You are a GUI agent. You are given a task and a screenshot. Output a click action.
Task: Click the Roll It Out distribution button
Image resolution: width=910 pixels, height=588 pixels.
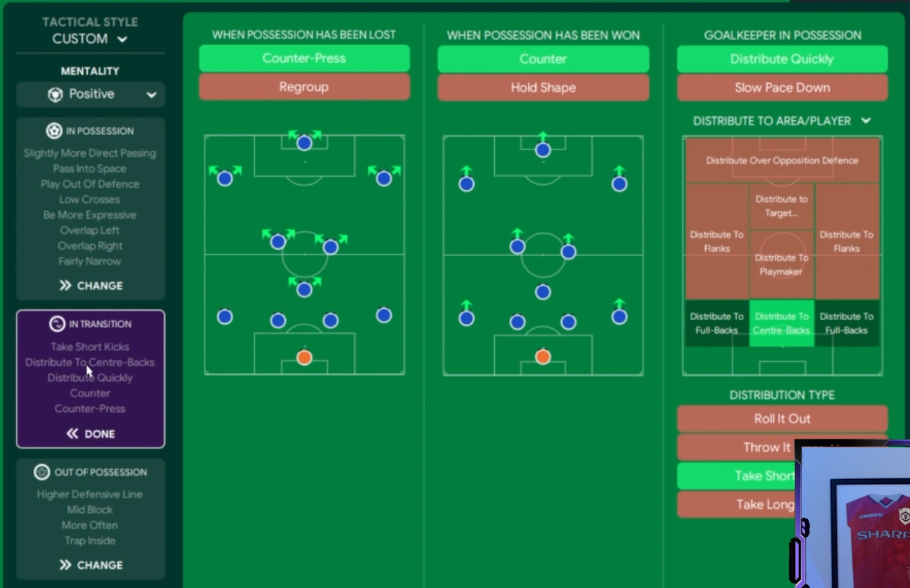pos(782,418)
